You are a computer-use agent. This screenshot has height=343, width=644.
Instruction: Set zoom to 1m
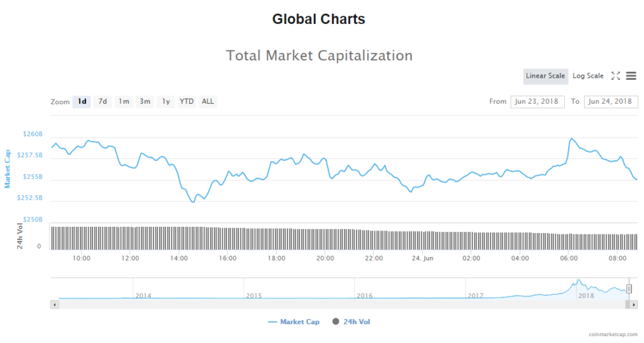(124, 102)
